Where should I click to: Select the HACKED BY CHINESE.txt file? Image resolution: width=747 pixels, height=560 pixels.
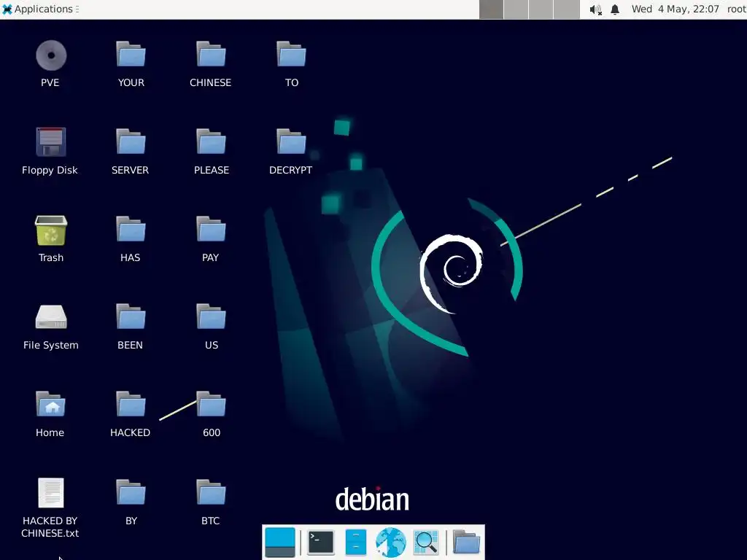[x=50, y=493]
